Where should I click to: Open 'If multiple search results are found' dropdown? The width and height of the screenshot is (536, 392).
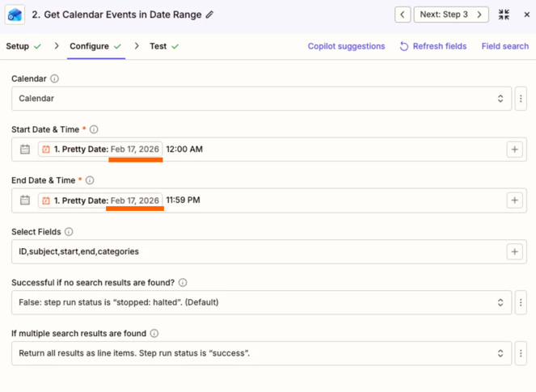pyautogui.click(x=259, y=353)
